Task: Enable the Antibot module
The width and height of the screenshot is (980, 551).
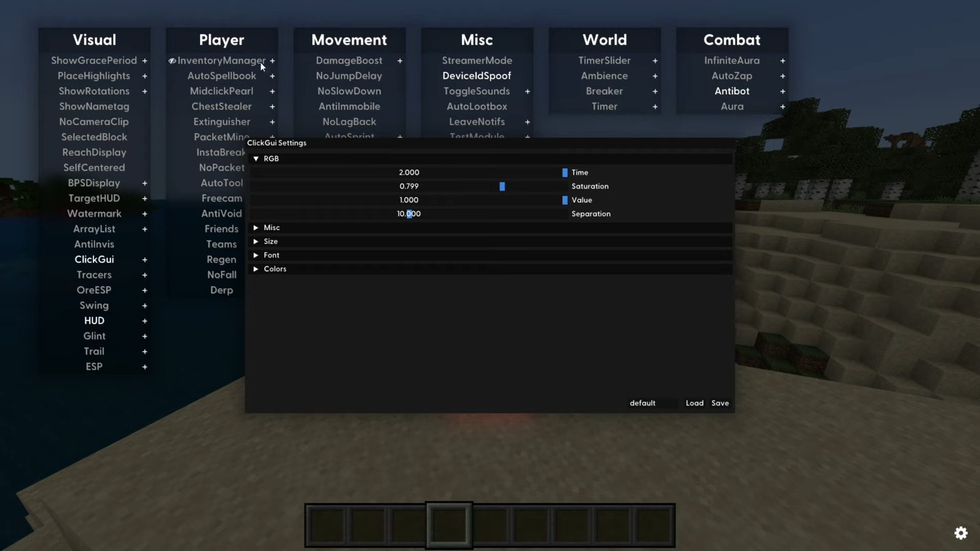Action: pos(731,91)
